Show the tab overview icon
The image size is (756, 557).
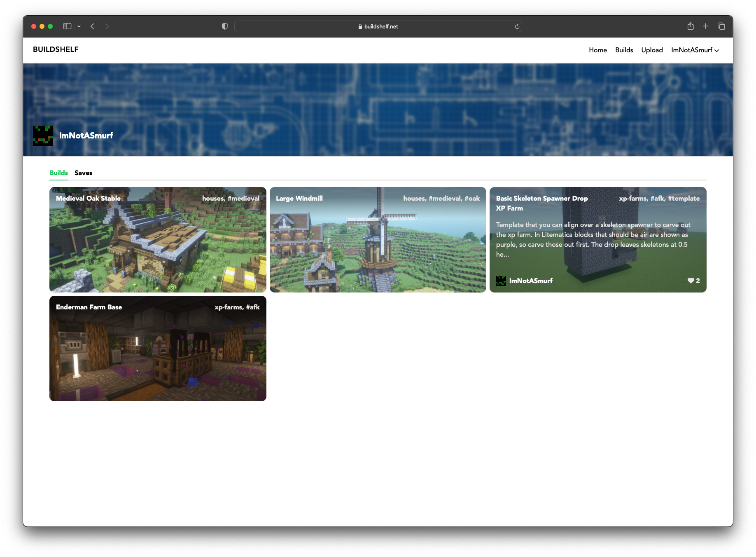click(721, 26)
